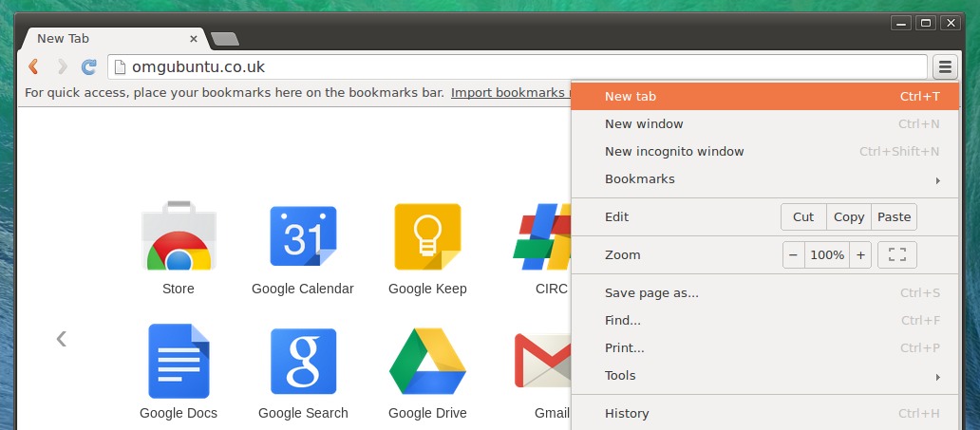Open the Google Drive app icon
Viewport: 980px width, 430px height.
point(427,361)
